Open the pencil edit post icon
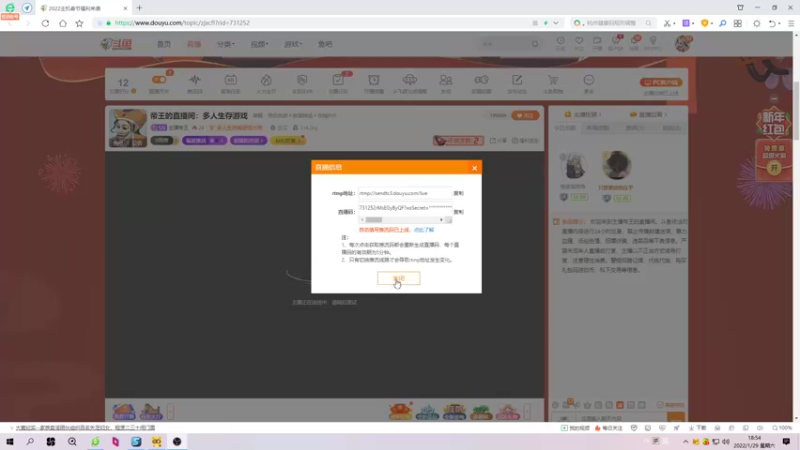Screen dimensions: 800x450 pyautogui.click(x=517, y=80)
